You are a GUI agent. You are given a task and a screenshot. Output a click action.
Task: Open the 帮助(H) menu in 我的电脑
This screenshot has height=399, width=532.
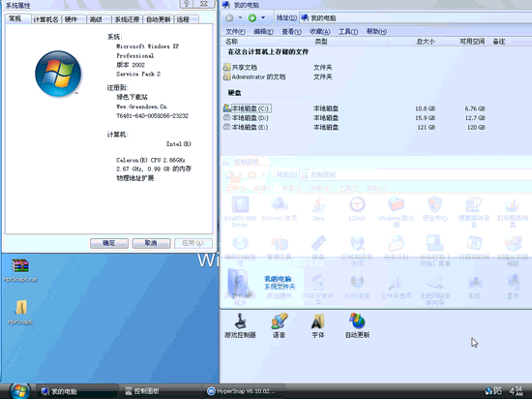pos(376,32)
